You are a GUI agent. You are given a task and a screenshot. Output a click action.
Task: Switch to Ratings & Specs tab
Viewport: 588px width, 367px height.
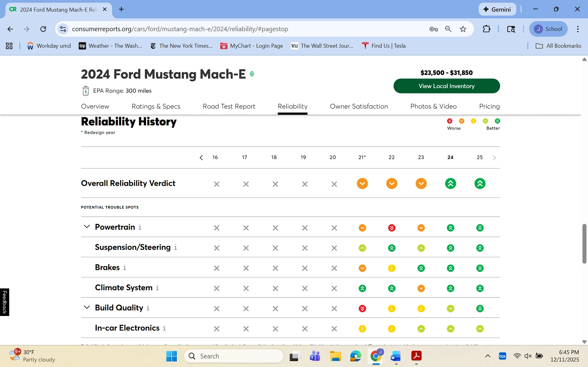click(156, 106)
